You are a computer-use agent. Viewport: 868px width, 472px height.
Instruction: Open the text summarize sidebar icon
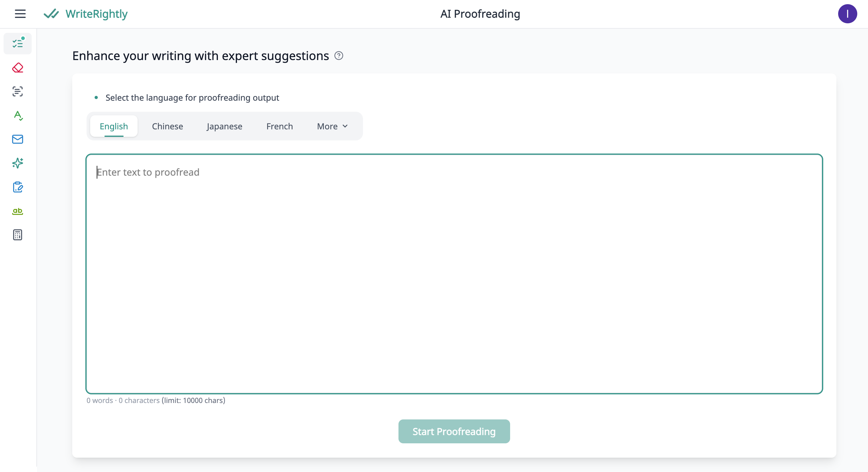coord(18,91)
